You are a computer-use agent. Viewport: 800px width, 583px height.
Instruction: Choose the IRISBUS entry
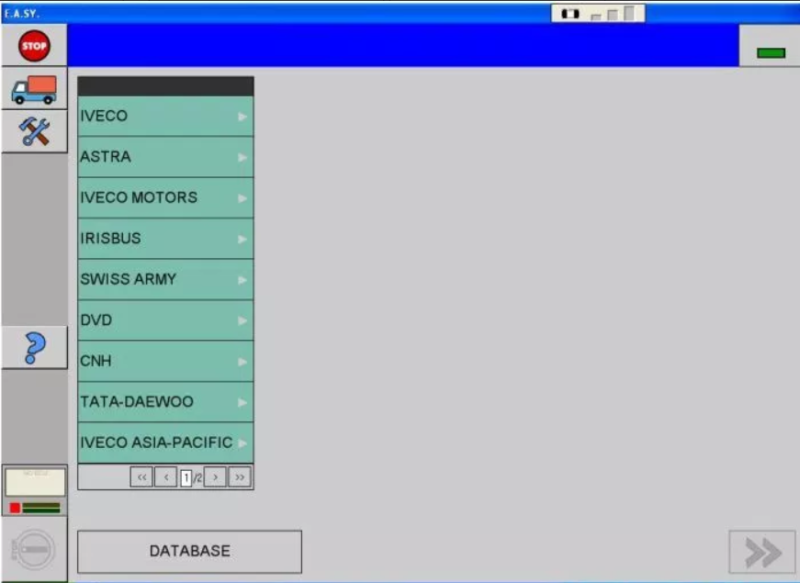(x=165, y=239)
